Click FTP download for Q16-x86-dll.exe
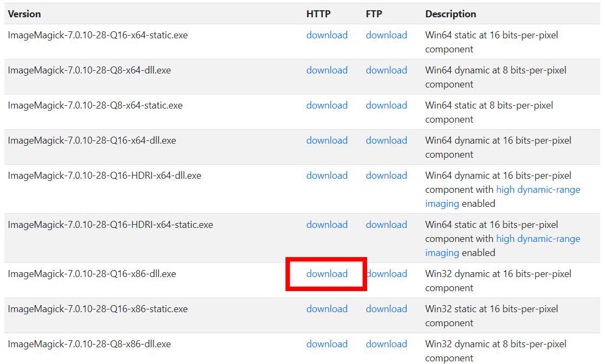The width and height of the screenshot is (605, 364). [386, 274]
